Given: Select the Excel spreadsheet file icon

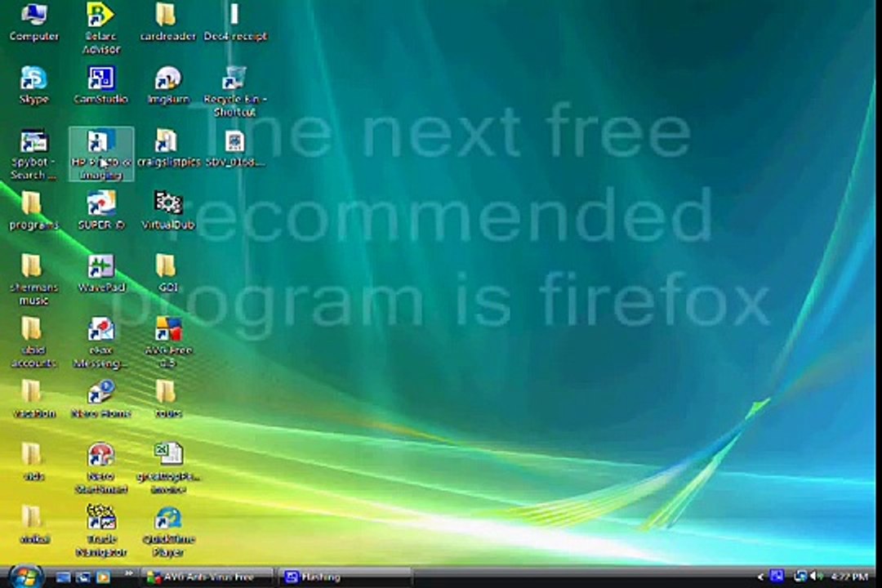Looking at the screenshot, I should (x=167, y=469).
